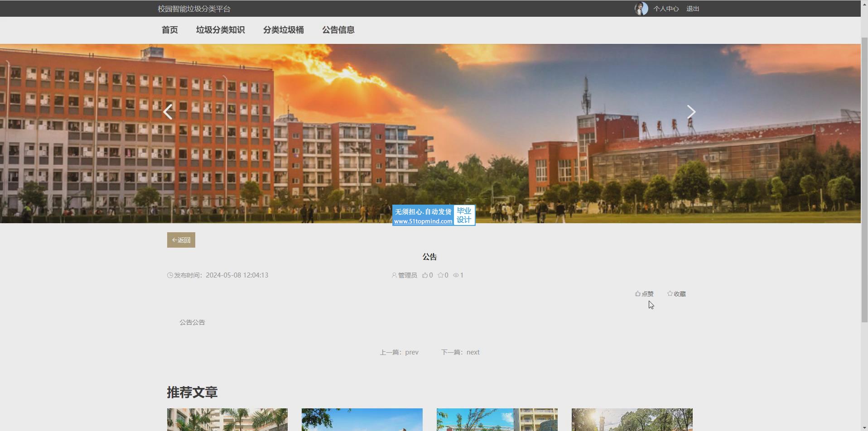Viewport: 868px width, 431px height.
Task: Click the star favorites count icon
Action: tap(440, 275)
